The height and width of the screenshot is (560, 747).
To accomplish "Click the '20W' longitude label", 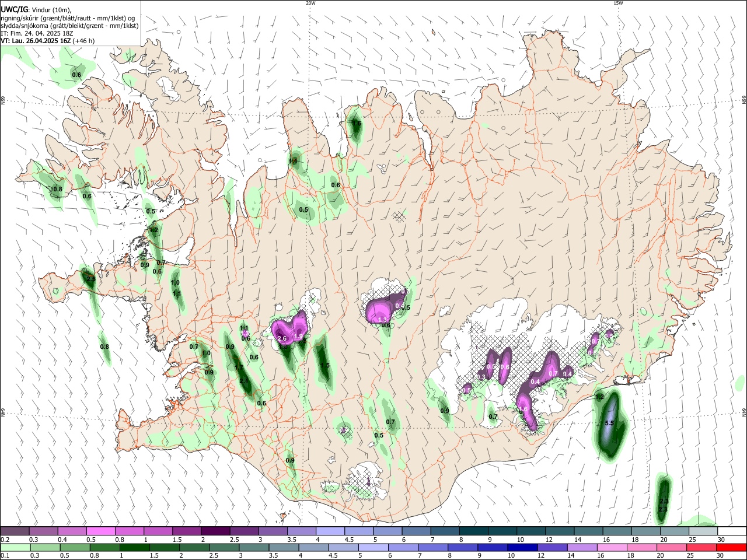I will coord(310,3).
